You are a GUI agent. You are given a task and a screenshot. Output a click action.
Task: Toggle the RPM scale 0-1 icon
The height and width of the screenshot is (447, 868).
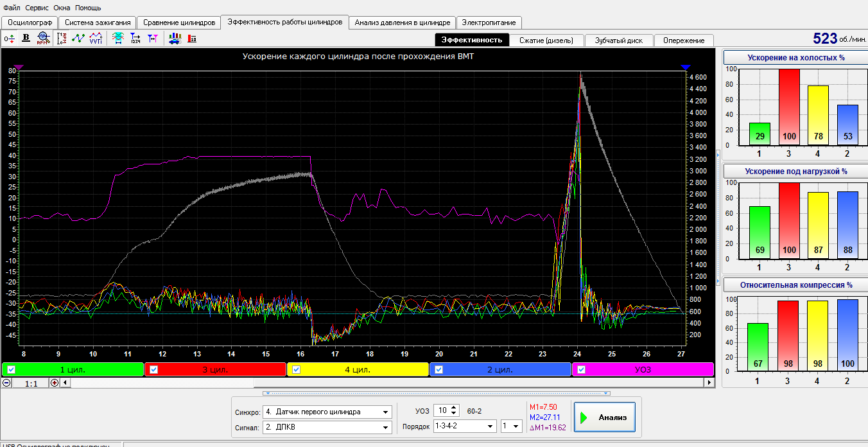tap(62, 39)
